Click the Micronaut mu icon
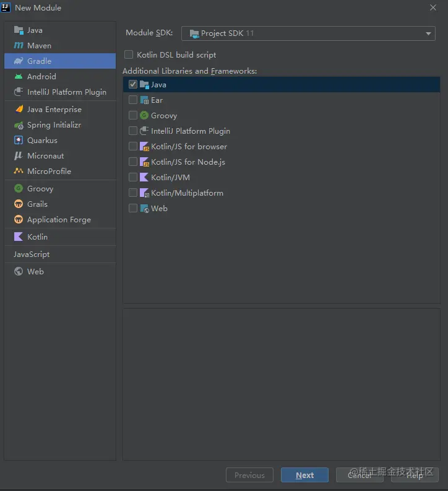Image resolution: width=448 pixels, height=491 pixels. 19,155
